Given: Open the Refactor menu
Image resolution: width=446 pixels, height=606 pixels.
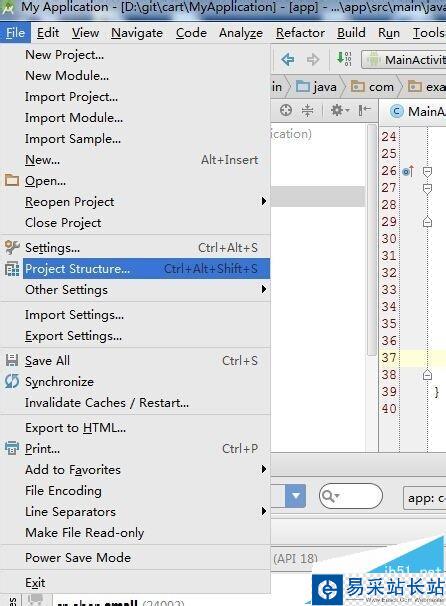Looking at the screenshot, I should coord(300,33).
